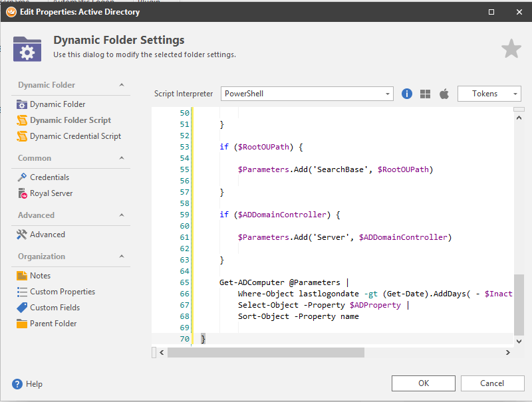This screenshot has width=532, height=402.
Task: Collapse the Organization section
Action: point(122,256)
